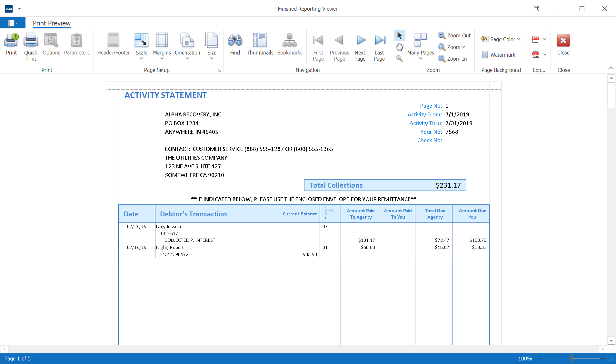This screenshot has height=364, width=616.
Task: Click Zoom Out
Action: (454, 35)
